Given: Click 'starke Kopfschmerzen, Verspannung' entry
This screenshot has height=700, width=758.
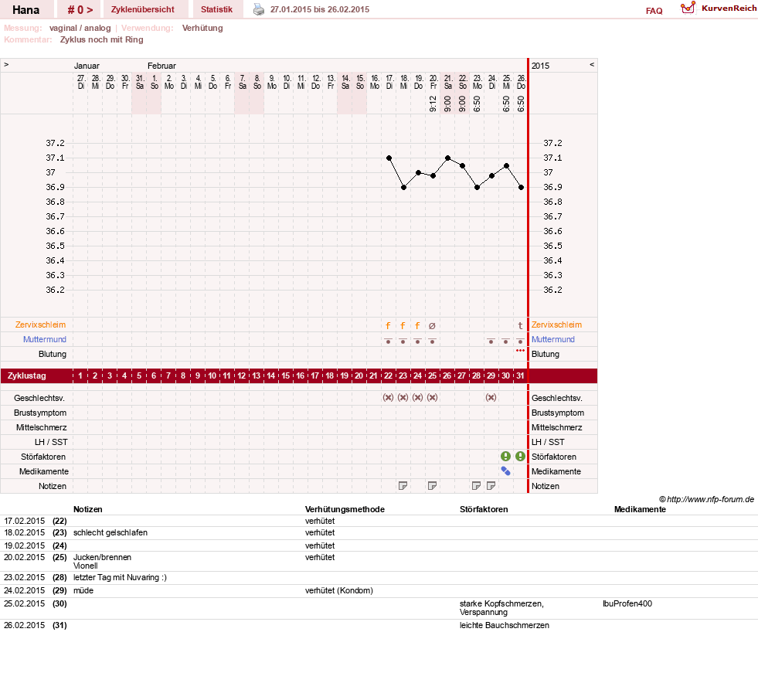Looking at the screenshot, I should (x=501, y=608).
